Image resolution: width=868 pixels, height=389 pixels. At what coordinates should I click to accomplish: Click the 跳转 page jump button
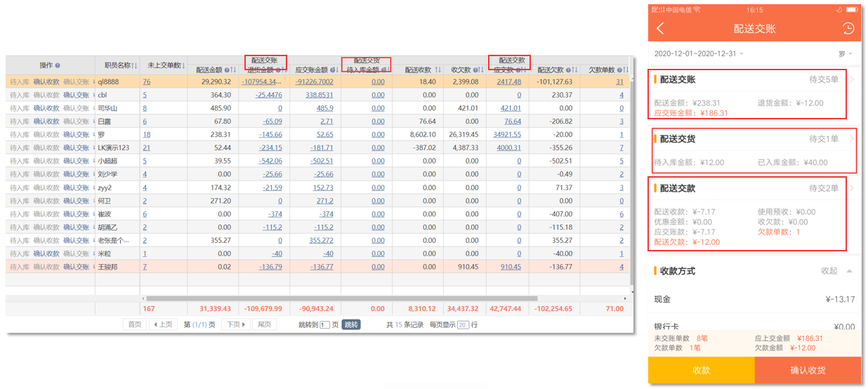click(x=351, y=324)
